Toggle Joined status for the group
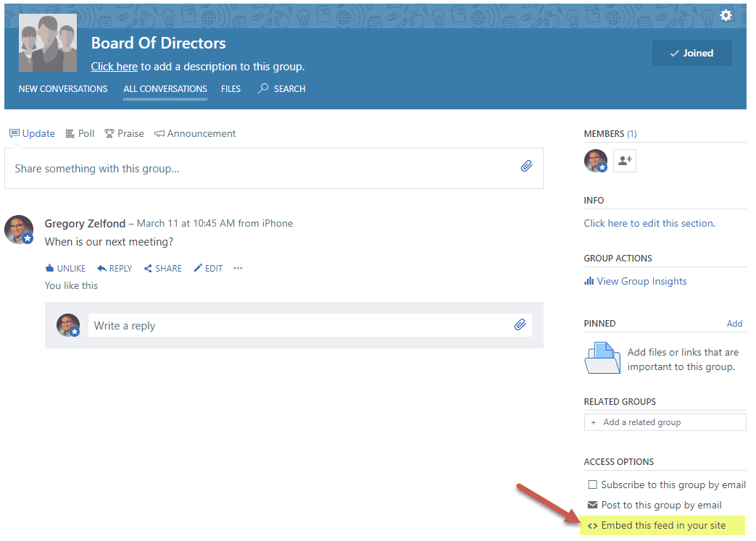756x541 pixels. point(691,52)
